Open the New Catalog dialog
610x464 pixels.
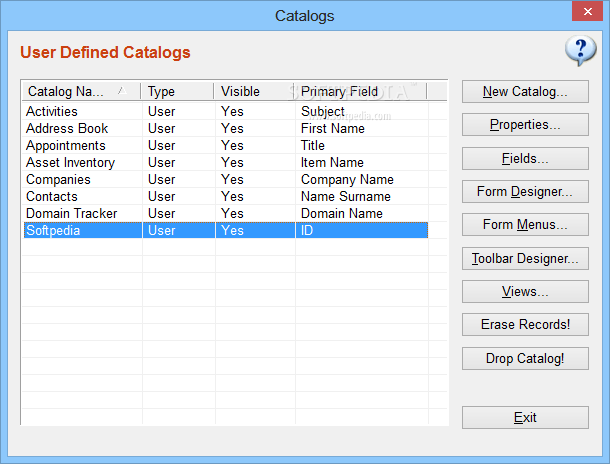pos(525,91)
